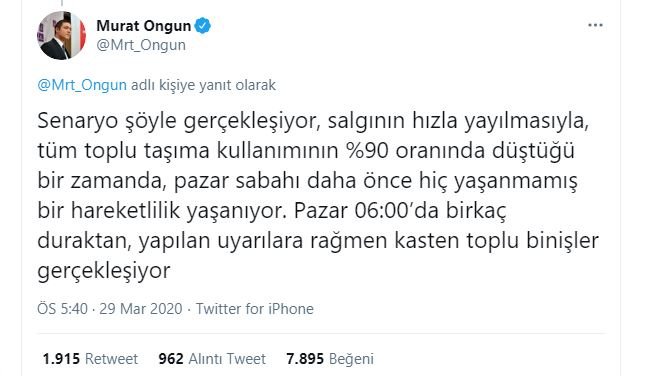Open the Murat Ongun display name link
This screenshot has width=646, height=376.
[143, 26]
